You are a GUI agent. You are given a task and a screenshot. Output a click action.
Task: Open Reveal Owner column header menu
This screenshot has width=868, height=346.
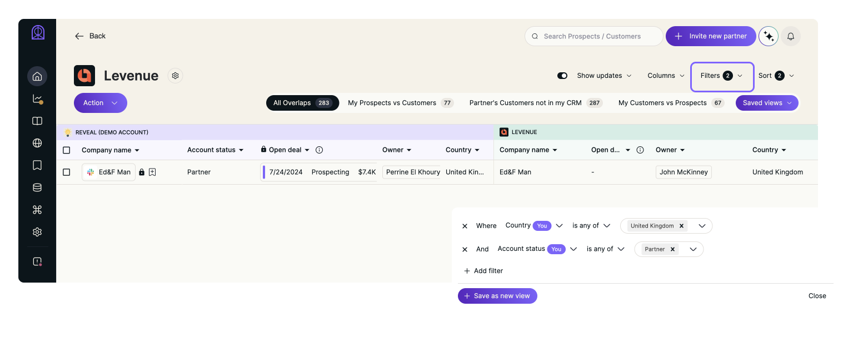[x=397, y=150]
